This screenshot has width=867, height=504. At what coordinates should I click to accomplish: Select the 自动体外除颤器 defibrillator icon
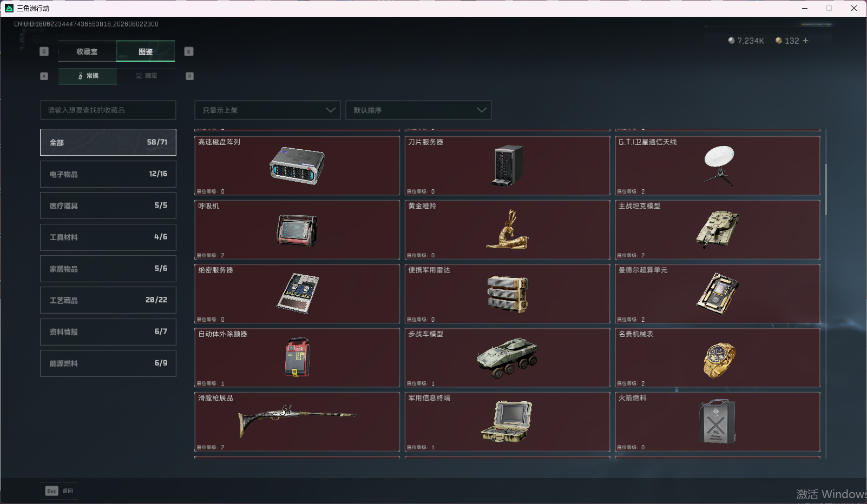[x=298, y=357]
